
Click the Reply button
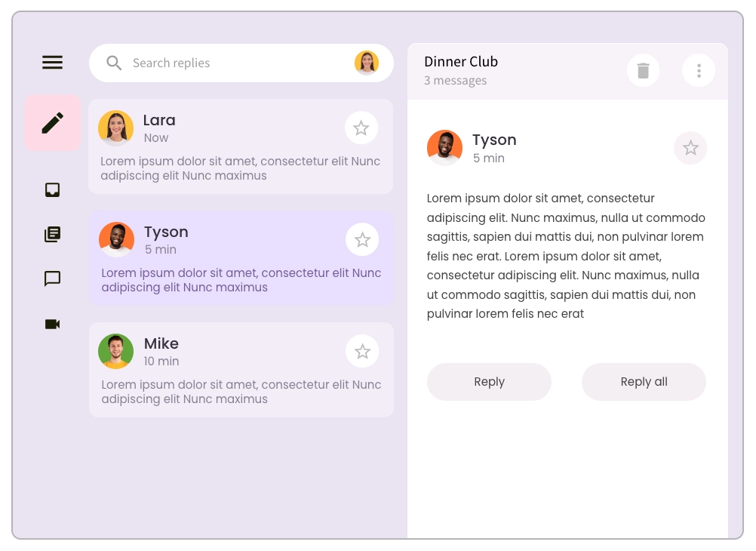489,382
